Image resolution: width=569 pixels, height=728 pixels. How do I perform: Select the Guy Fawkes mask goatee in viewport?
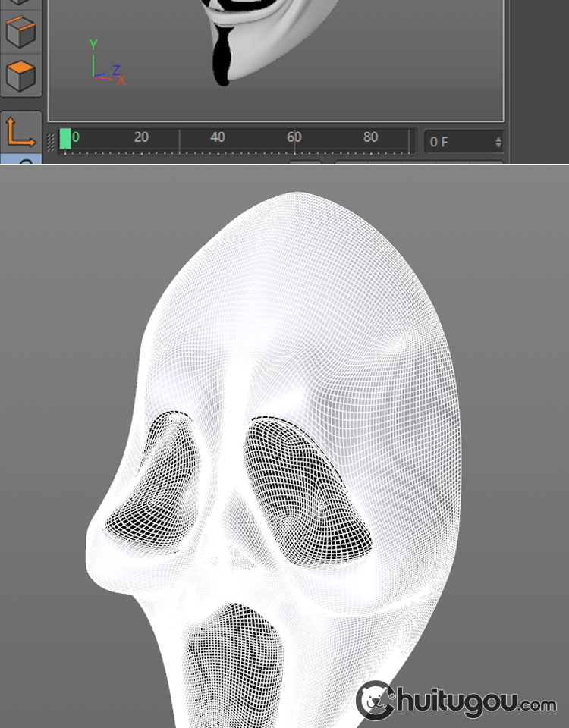point(222,55)
